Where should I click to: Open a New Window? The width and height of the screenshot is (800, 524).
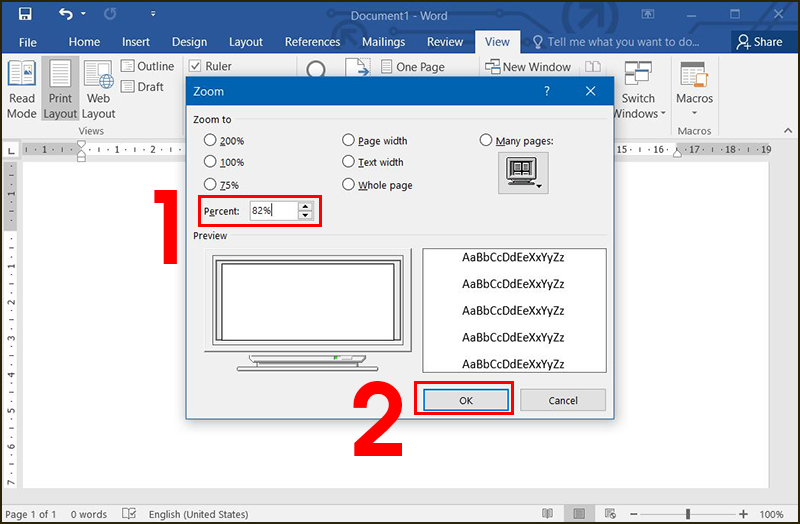(528, 67)
